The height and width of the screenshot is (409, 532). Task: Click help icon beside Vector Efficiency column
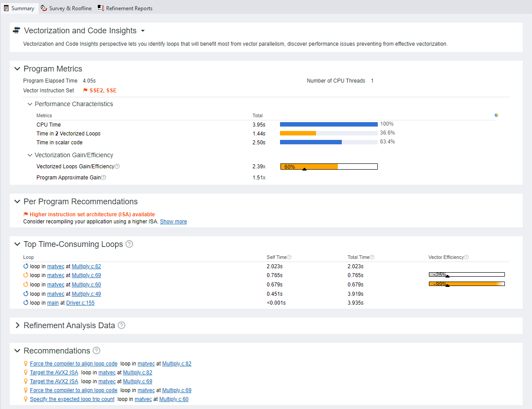pos(466,257)
